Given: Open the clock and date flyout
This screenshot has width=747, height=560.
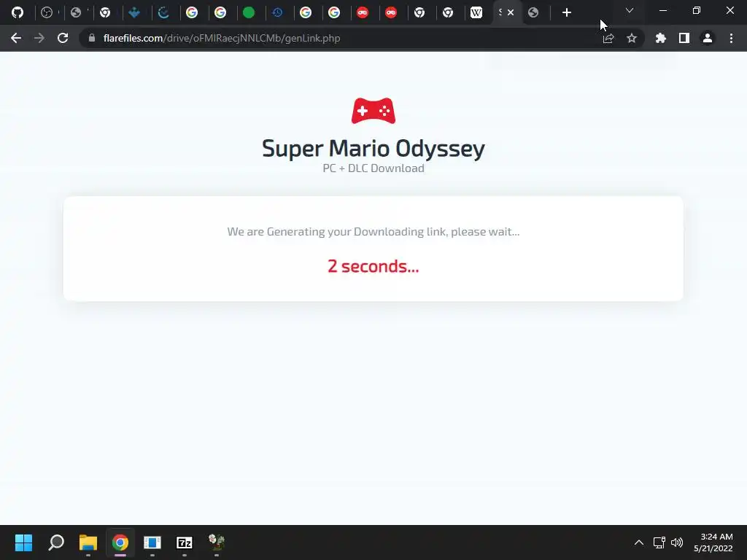Looking at the screenshot, I should [x=713, y=542].
